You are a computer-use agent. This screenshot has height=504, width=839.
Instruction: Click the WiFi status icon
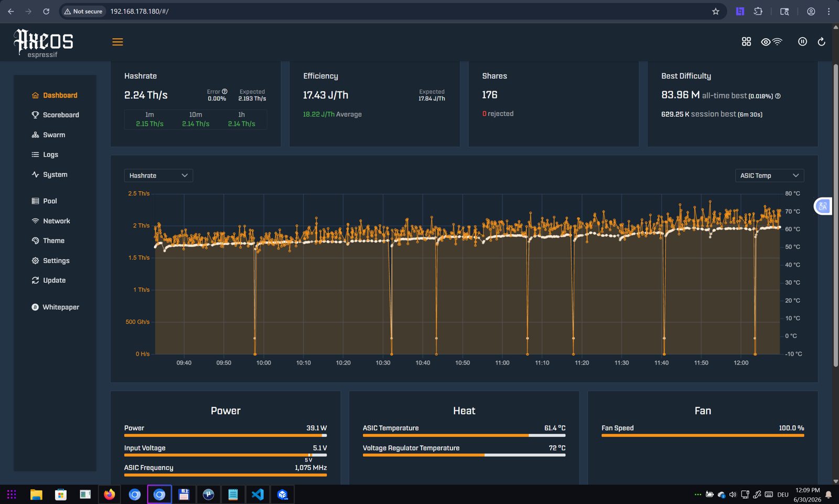click(x=778, y=41)
